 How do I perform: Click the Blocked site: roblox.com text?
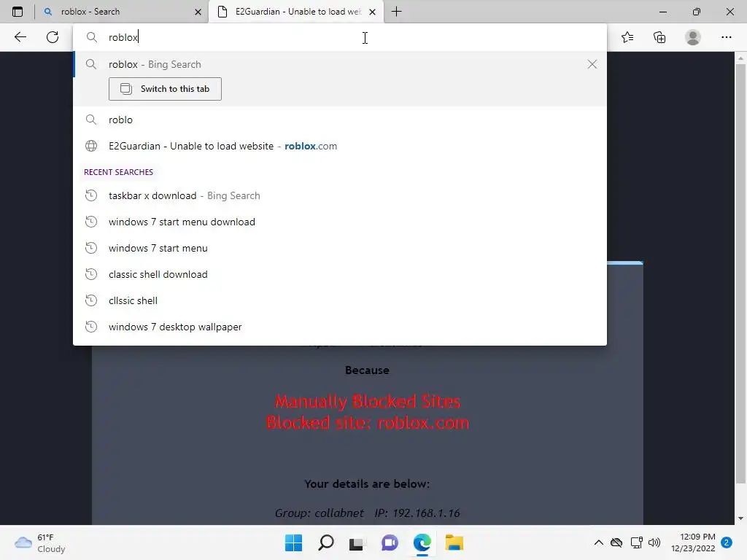coord(368,423)
